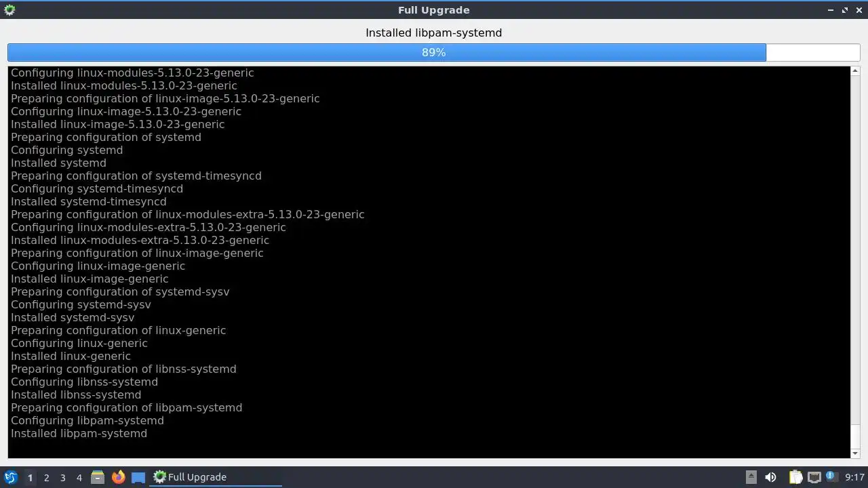This screenshot has width=868, height=488.
Task: Click log line 'Installed linux-image-generic'
Action: [90, 279]
